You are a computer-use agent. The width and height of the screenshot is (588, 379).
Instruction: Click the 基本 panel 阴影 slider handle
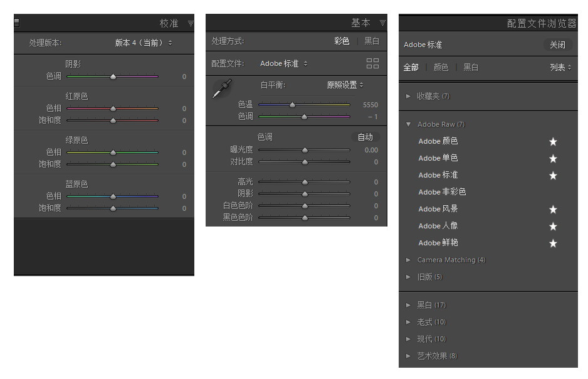305,194
